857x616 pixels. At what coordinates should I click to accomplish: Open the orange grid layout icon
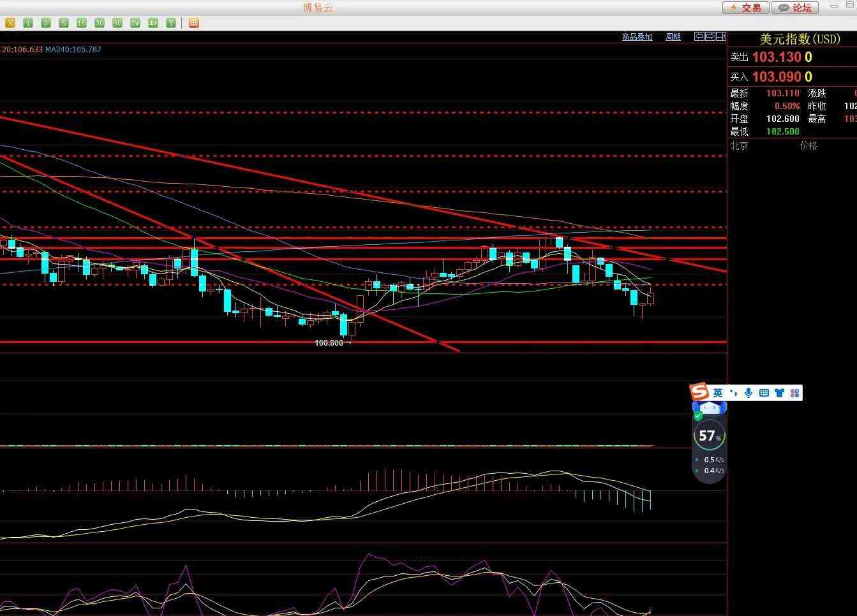194,23
